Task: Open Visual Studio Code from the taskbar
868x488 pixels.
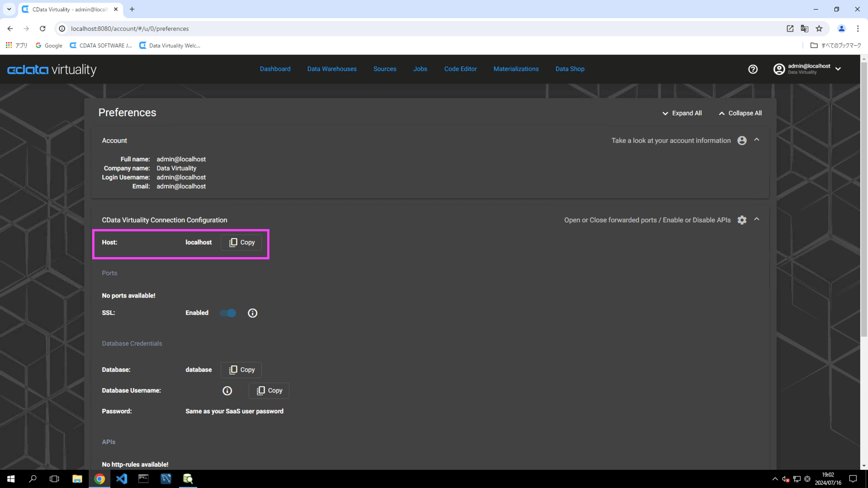Action: (x=121, y=479)
